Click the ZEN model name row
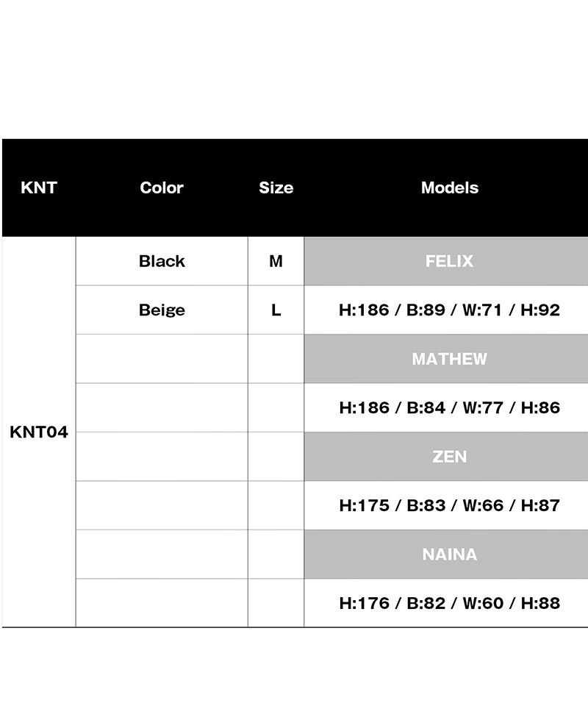 tap(449, 457)
